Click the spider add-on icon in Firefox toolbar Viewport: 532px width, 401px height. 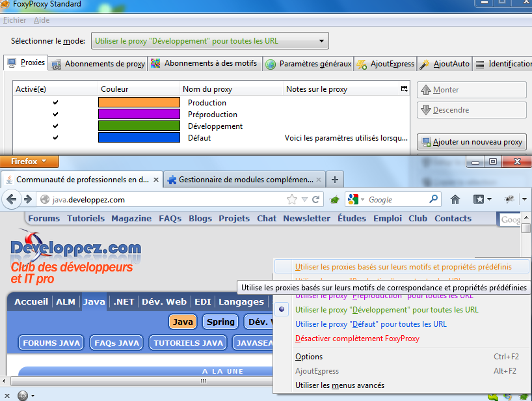coord(509,199)
